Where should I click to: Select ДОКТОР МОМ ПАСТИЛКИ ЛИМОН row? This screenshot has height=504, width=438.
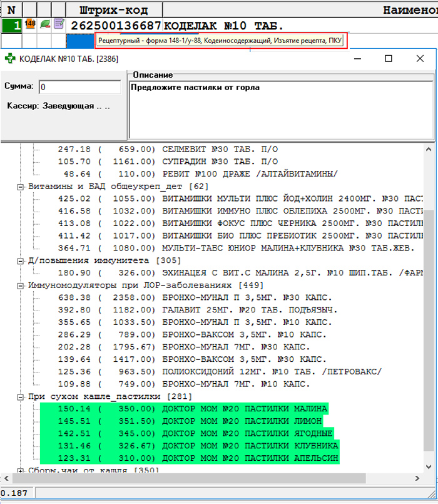point(181,421)
